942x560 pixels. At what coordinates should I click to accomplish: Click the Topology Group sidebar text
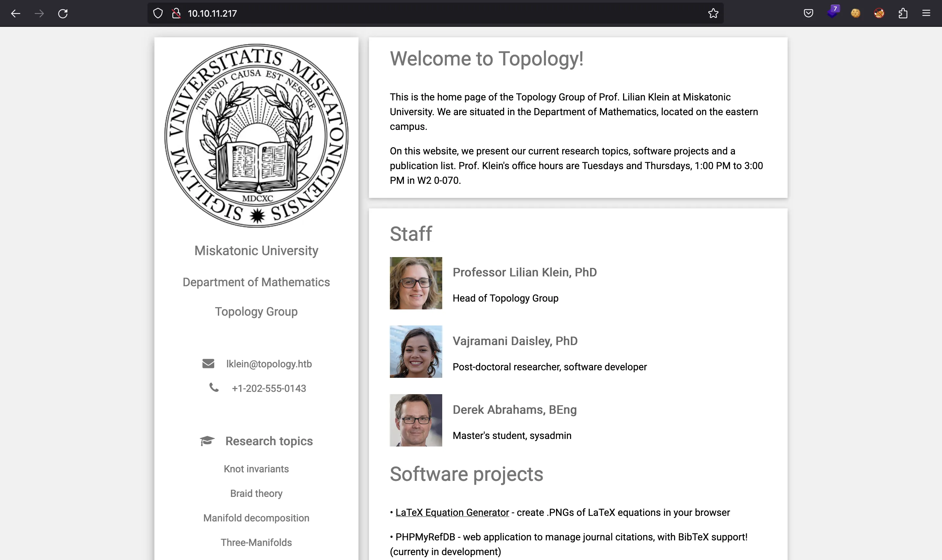pyautogui.click(x=256, y=312)
